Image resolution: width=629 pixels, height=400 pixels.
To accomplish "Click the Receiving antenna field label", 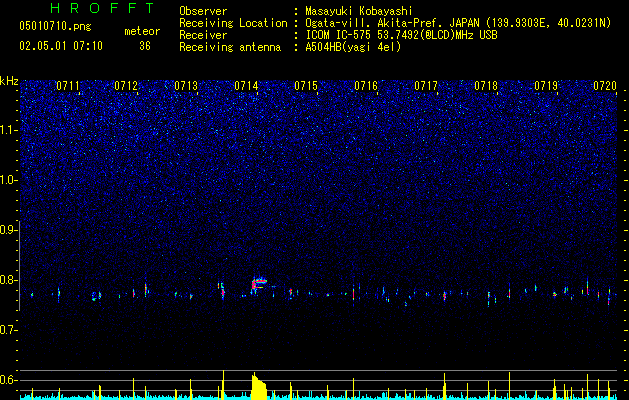I will 230,47.
